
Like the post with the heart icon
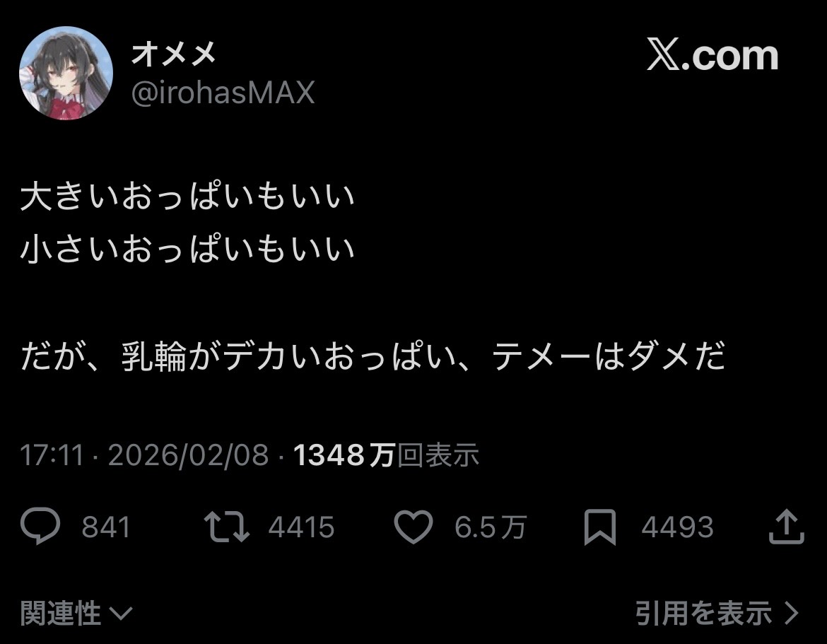(413, 527)
